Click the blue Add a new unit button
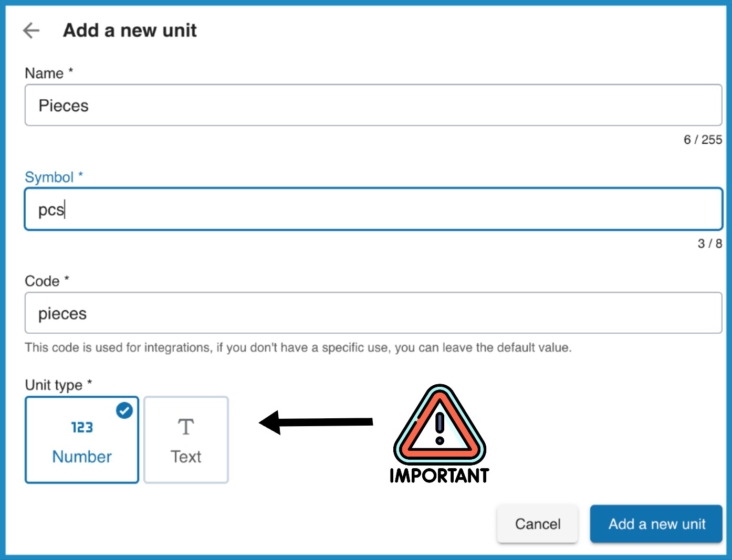 (656, 524)
